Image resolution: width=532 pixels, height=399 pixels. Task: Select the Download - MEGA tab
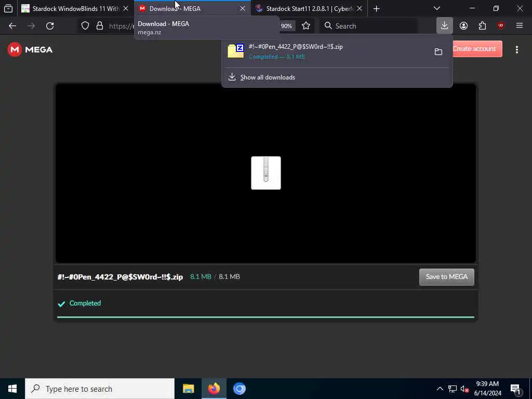tap(192, 8)
